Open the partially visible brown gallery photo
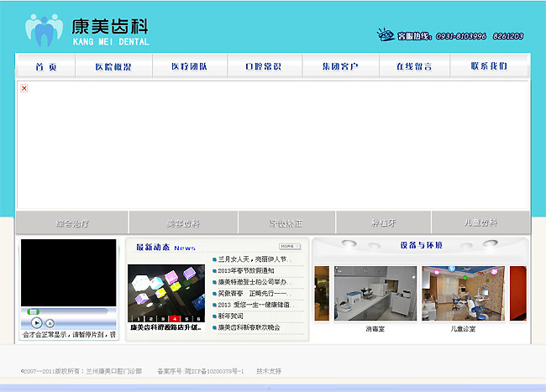Screen dimensions: 546x392 pos(322,293)
